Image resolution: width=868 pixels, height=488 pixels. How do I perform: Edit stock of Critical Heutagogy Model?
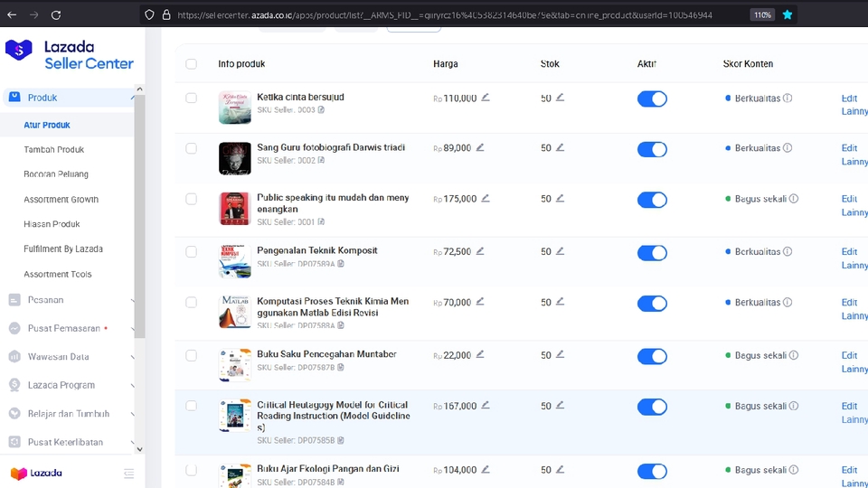pos(561,405)
